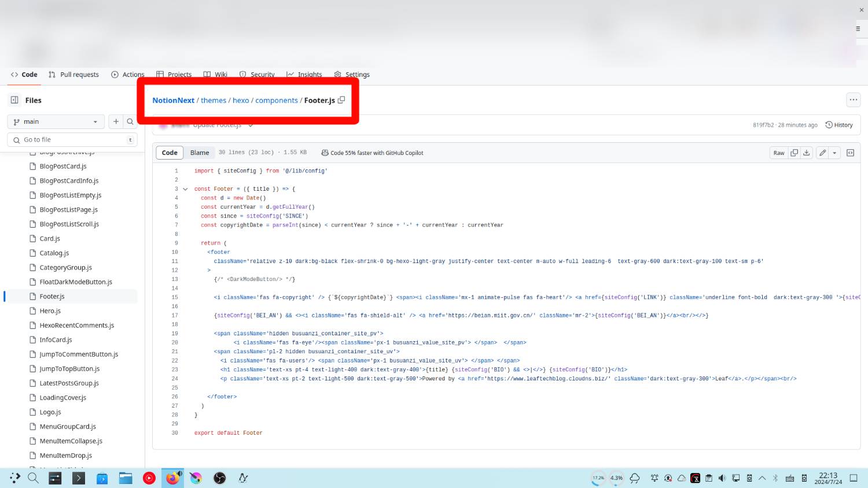The height and width of the screenshot is (488, 868).
Task: Open the main branch selector dropdown
Action: 56,121
